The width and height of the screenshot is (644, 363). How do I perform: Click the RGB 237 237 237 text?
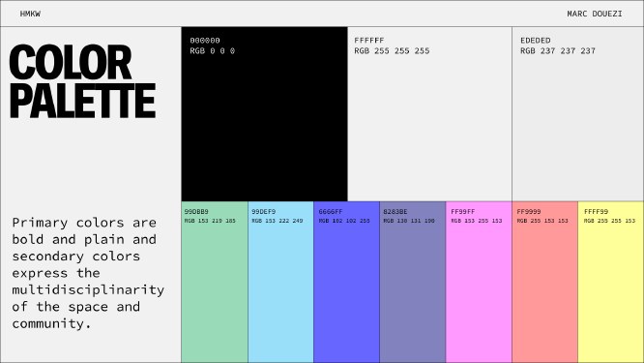pos(558,51)
